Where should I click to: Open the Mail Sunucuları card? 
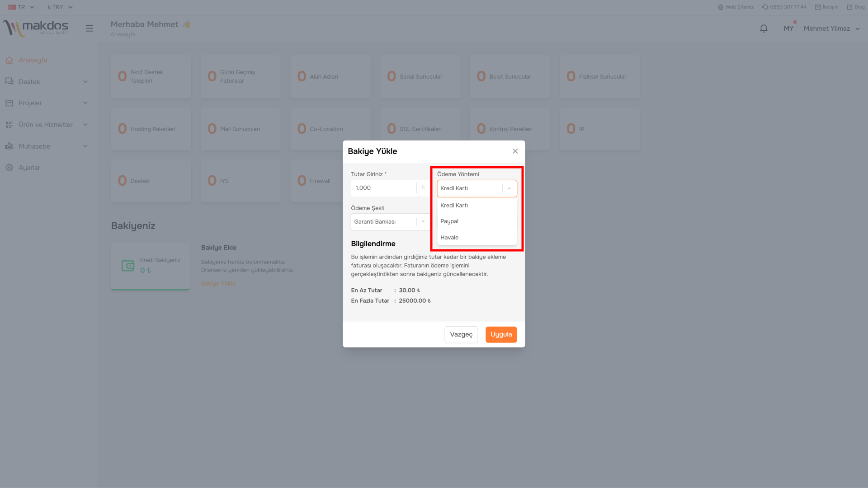coord(241,129)
